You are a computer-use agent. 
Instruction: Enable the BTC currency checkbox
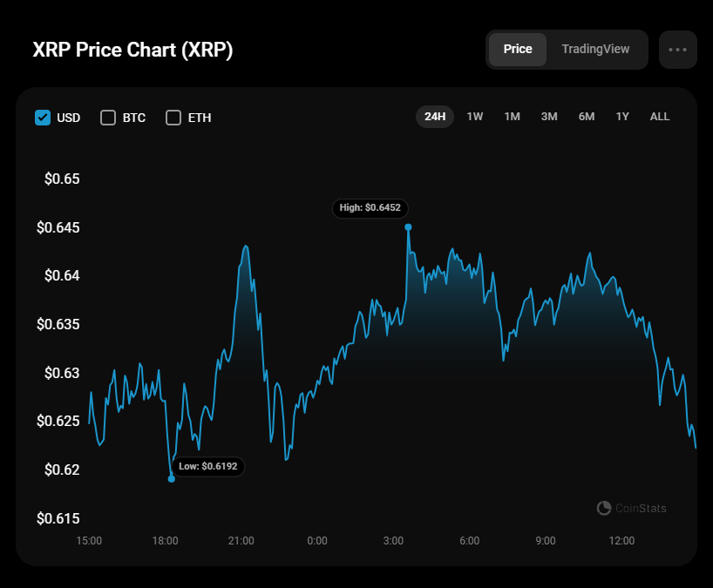tap(108, 118)
